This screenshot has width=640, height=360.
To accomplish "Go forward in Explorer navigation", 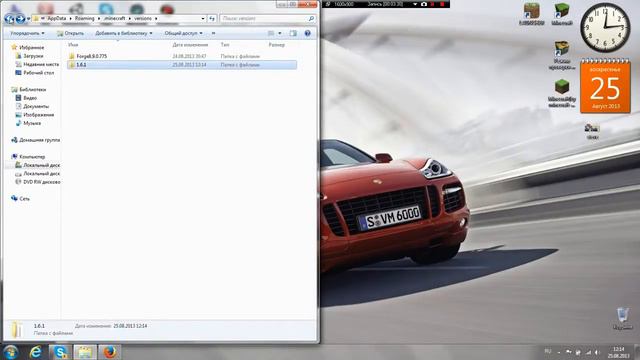I will [20, 19].
